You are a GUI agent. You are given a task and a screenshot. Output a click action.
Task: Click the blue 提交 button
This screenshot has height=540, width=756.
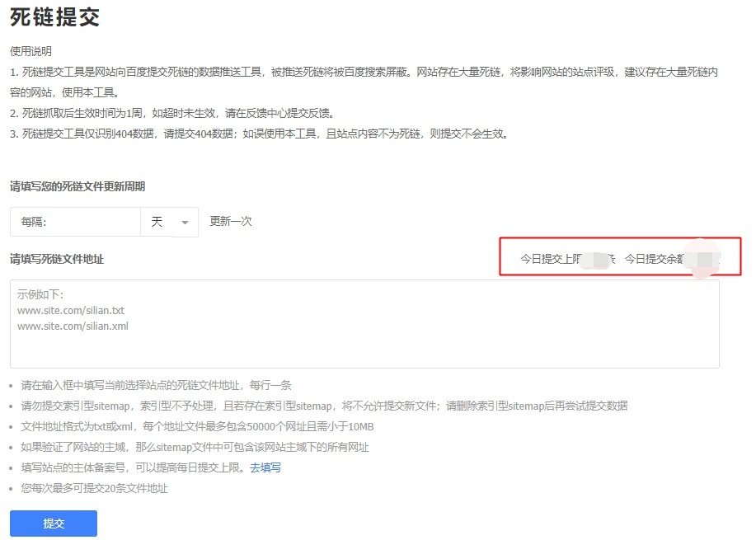pyautogui.click(x=54, y=524)
